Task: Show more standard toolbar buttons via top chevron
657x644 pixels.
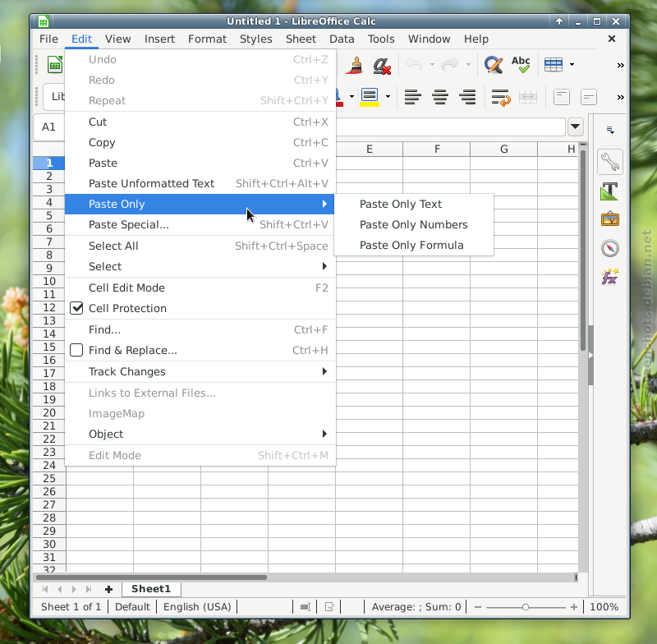Action: click(621, 66)
